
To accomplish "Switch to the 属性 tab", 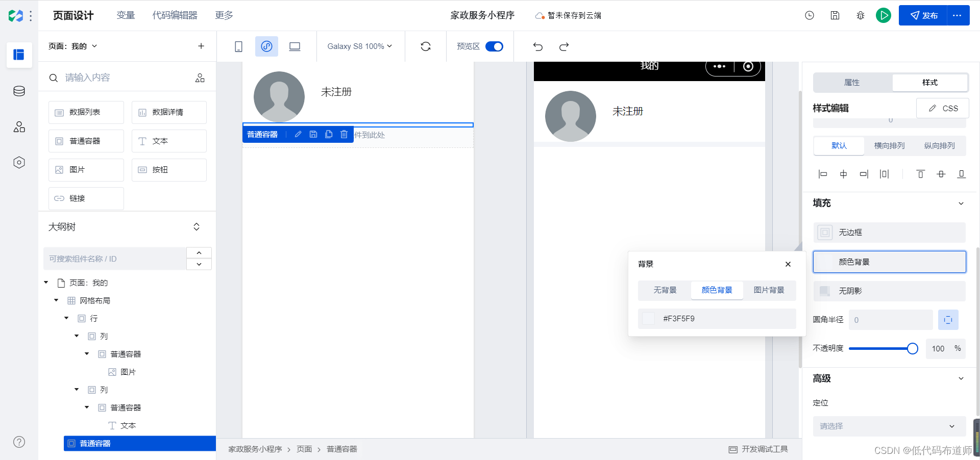I will pyautogui.click(x=852, y=83).
